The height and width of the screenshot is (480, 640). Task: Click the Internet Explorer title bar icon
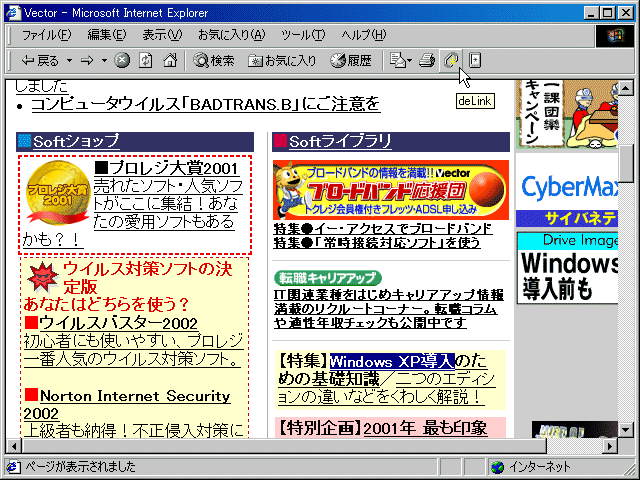coord(13,13)
